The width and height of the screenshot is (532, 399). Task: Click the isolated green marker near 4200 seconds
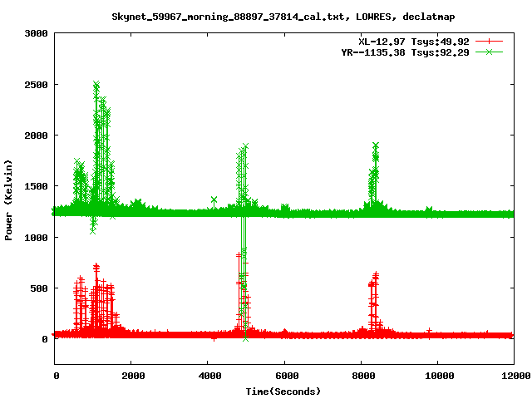point(214,199)
